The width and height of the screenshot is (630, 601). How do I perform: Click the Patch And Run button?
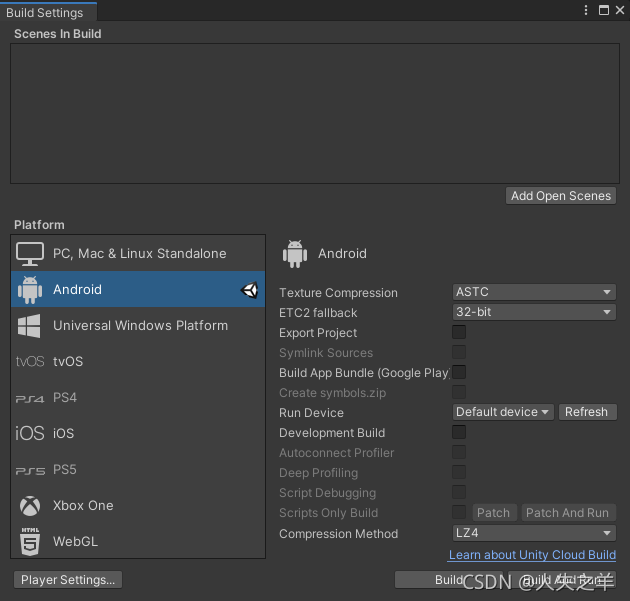pos(568,513)
